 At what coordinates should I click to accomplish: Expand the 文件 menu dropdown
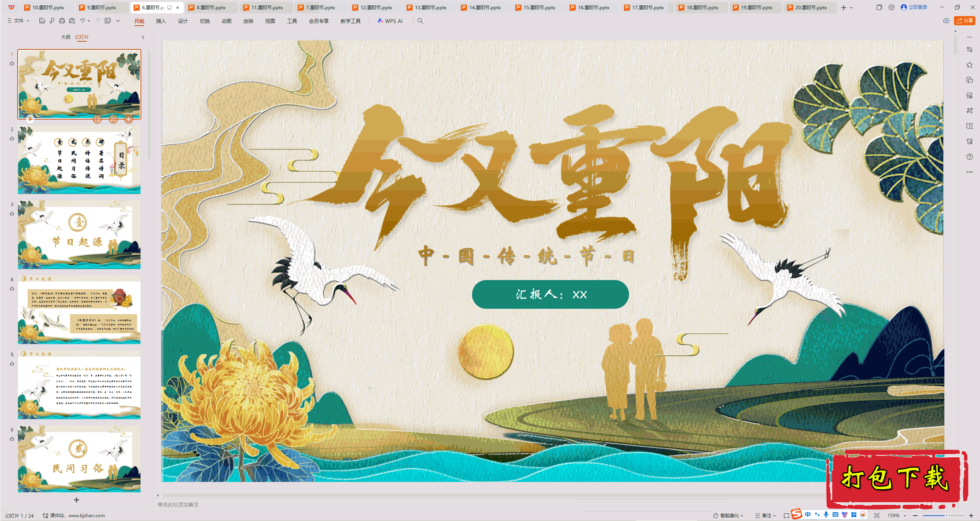coord(18,21)
